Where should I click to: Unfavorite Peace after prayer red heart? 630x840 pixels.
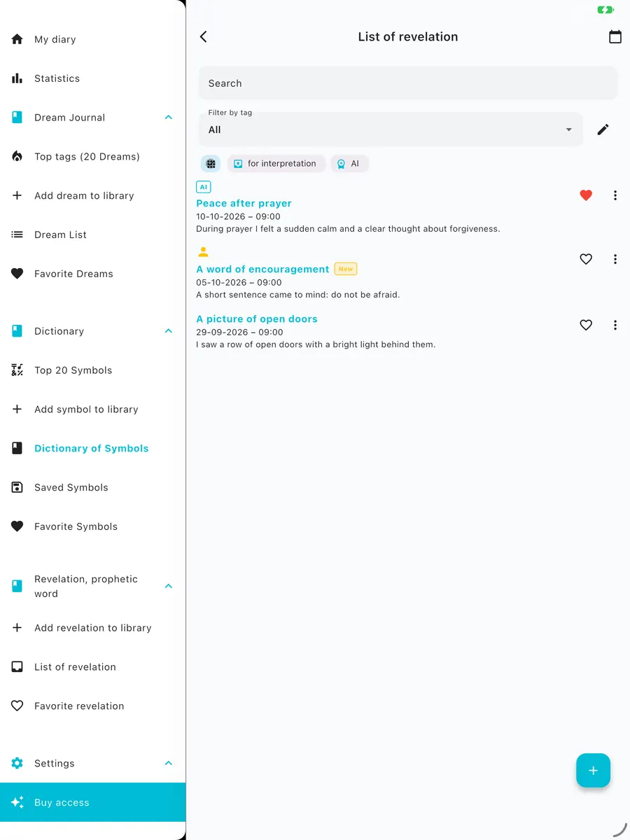[586, 195]
